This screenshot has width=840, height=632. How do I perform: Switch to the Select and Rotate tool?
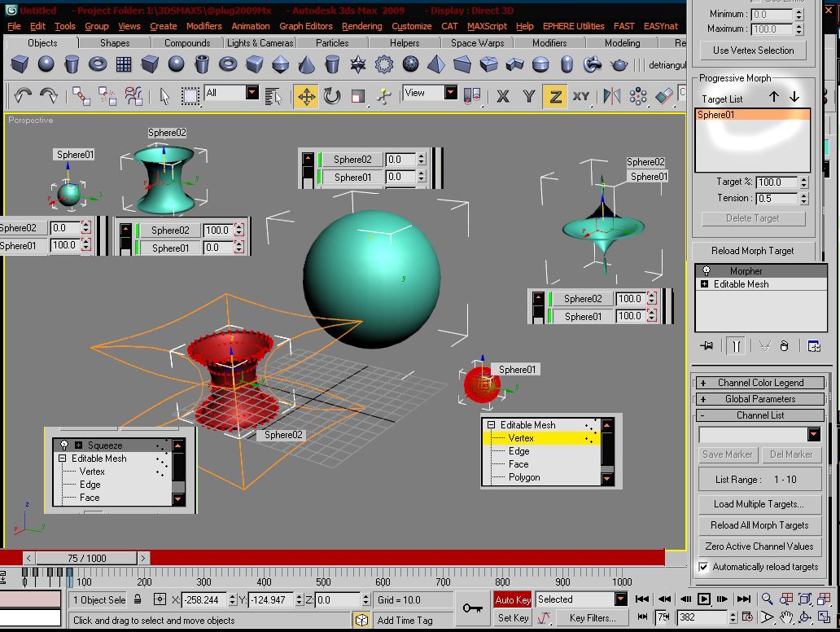click(332, 96)
